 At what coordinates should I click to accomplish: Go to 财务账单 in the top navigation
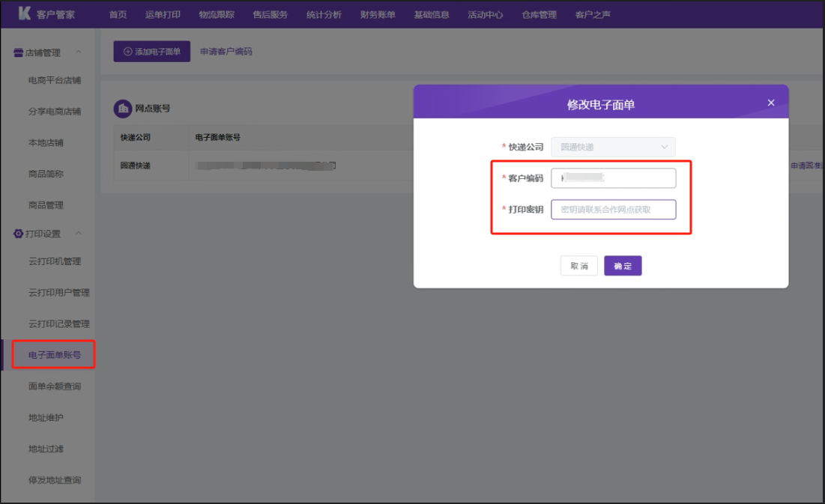[x=378, y=15]
